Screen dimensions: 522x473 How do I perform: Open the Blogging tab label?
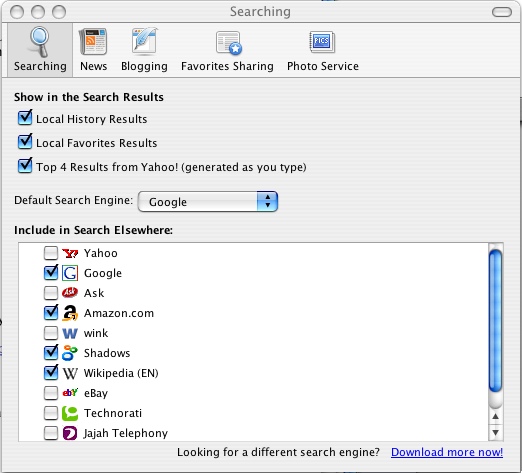click(144, 66)
